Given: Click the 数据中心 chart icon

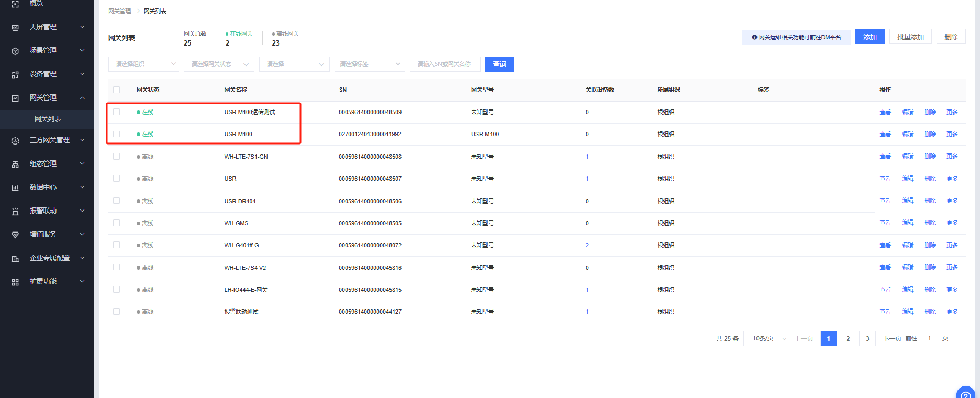Looking at the screenshot, I should pos(15,187).
